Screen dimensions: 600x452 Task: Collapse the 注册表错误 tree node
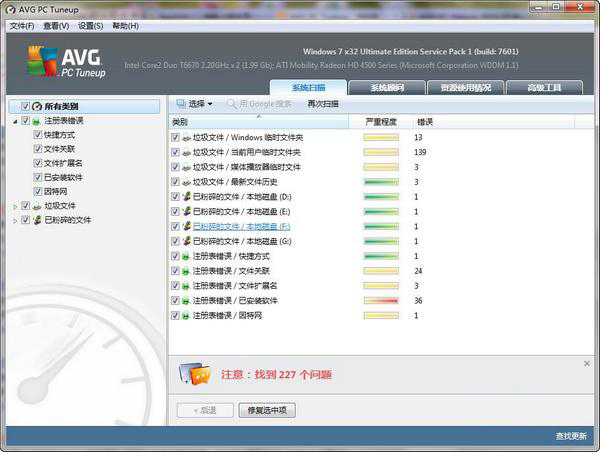pos(15,122)
